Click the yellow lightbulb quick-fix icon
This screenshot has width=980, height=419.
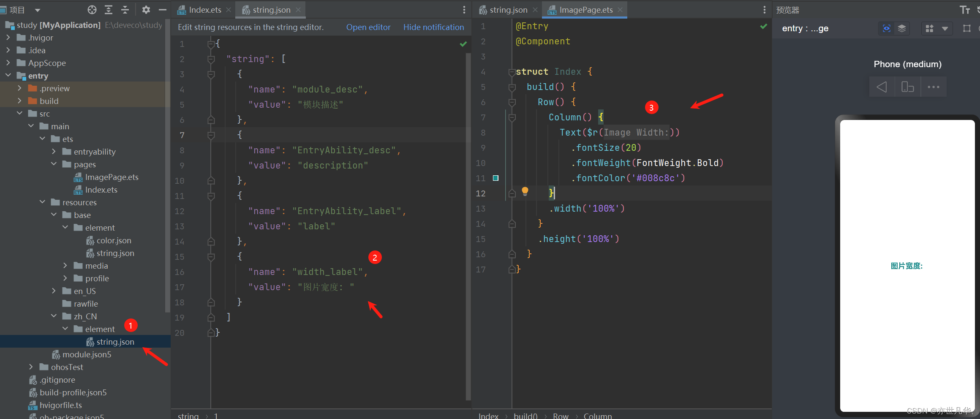(525, 191)
